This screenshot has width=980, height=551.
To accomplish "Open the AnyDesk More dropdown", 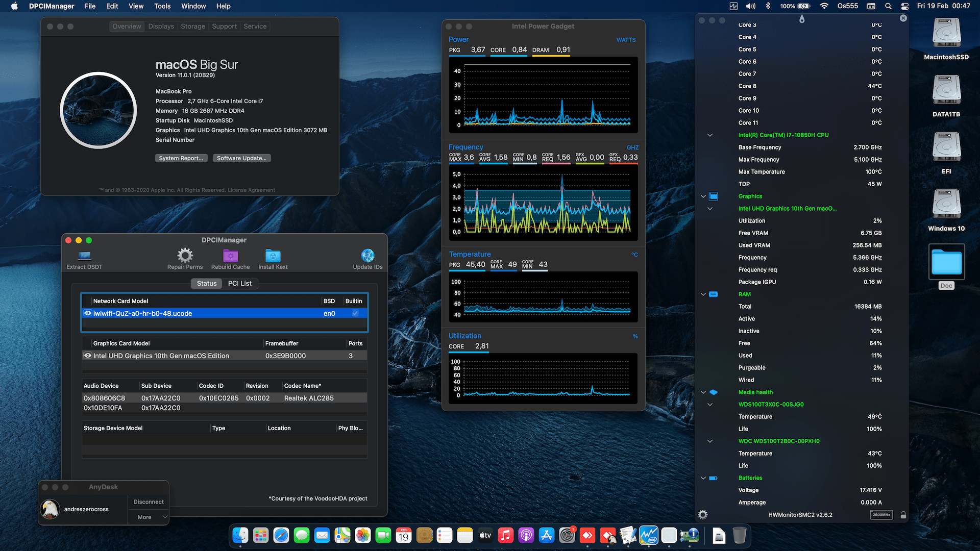I will [x=148, y=517].
